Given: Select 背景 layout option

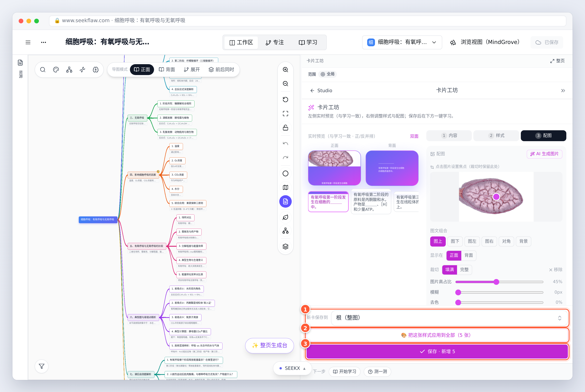Looking at the screenshot, I should tap(524, 241).
